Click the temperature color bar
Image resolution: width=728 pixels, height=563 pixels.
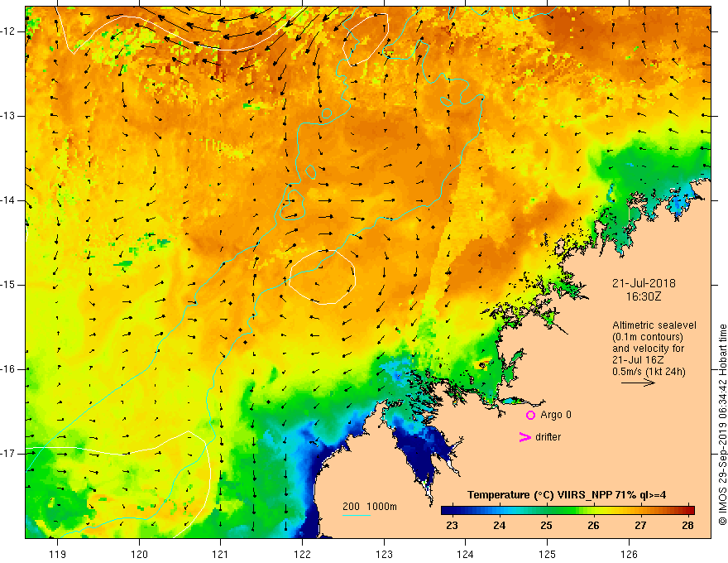point(568,510)
